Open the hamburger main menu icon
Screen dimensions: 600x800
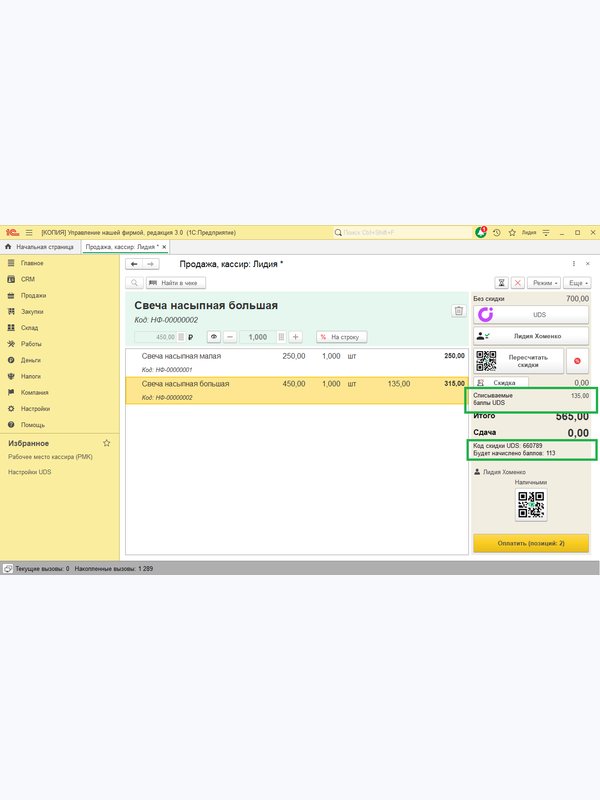coord(29,233)
